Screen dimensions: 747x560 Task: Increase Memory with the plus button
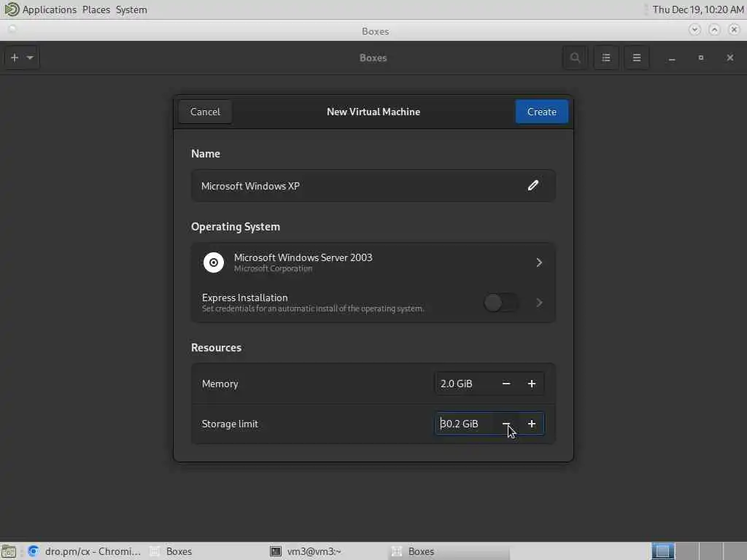532,384
